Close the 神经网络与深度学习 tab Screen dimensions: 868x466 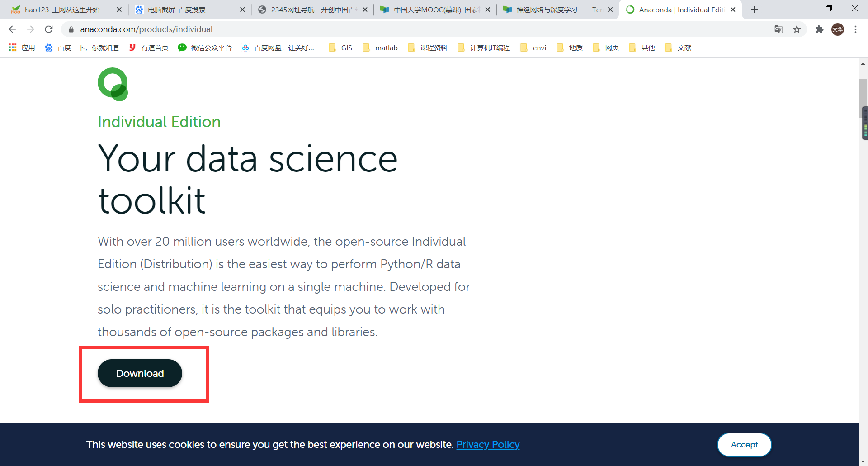click(610, 10)
